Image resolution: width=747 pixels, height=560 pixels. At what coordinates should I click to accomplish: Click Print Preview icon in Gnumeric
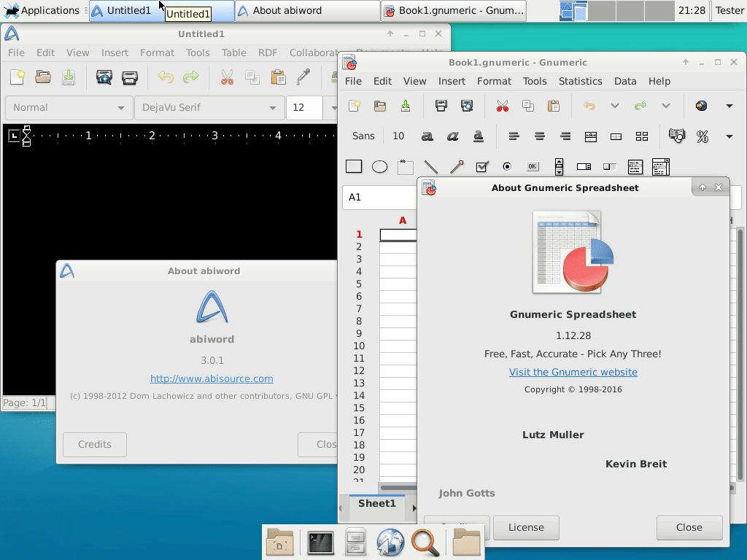pos(467,106)
